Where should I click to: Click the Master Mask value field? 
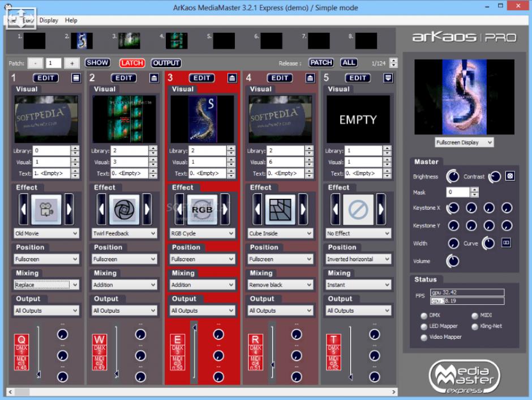tap(458, 192)
